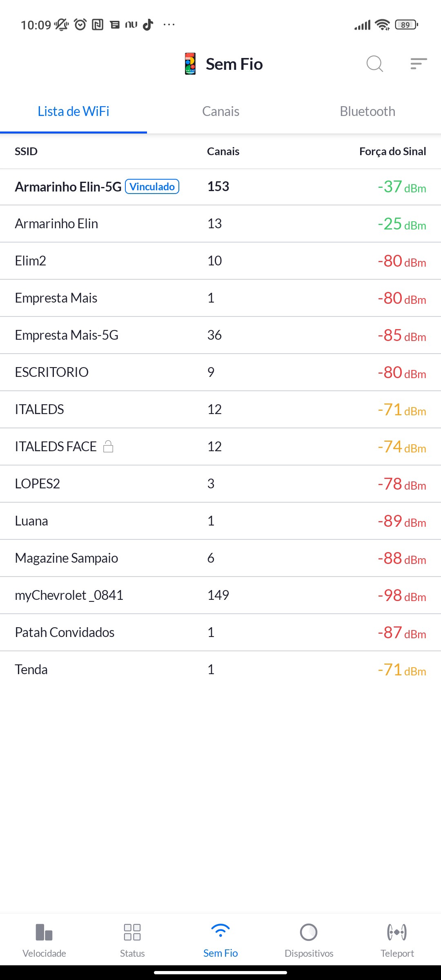The width and height of the screenshot is (441, 980).
Task: Tap the phone device icon beside Sem Fio
Action: pos(190,64)
